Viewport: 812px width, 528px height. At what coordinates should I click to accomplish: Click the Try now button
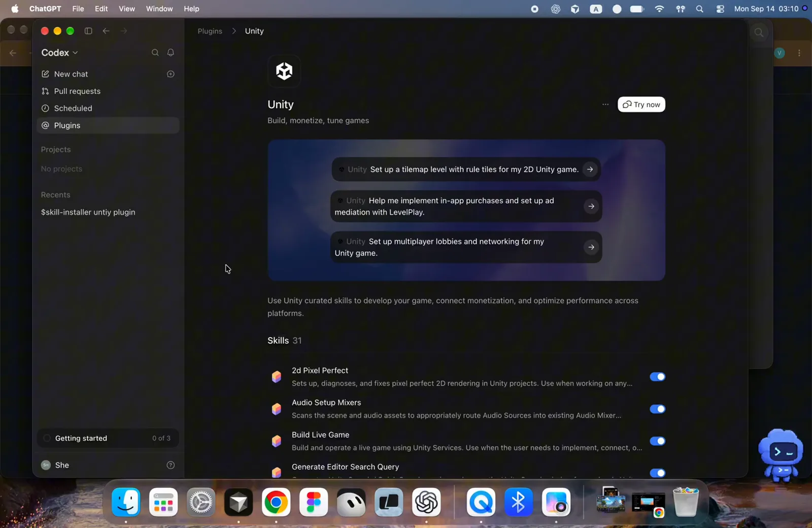click(x=641, y=105)
